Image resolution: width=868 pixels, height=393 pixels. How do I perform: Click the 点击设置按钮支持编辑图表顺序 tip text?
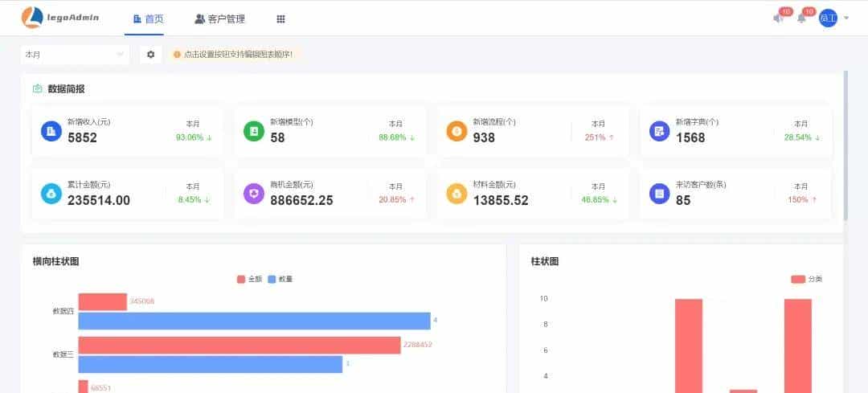pos(238,54)
